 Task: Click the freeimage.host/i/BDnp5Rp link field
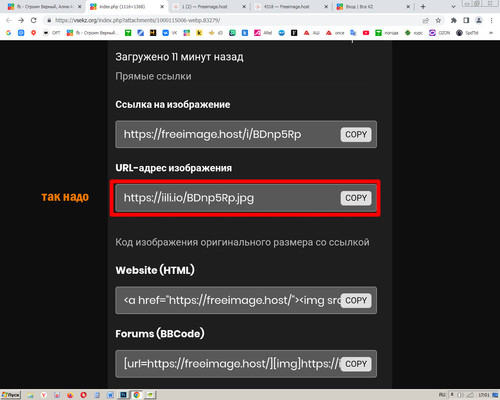246,134
